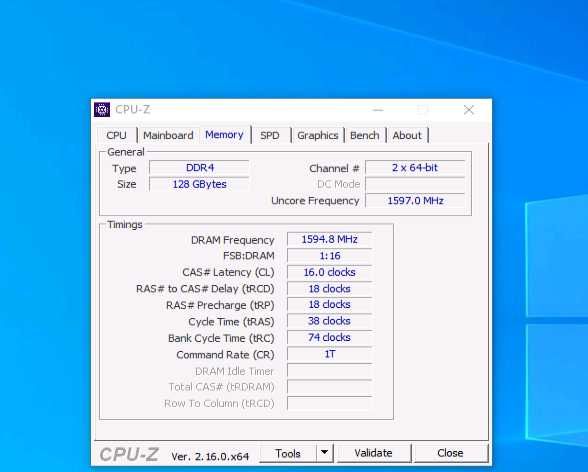Click the Tools button
This screenshot has height=472, width=588.
click(x=288, y=453)
